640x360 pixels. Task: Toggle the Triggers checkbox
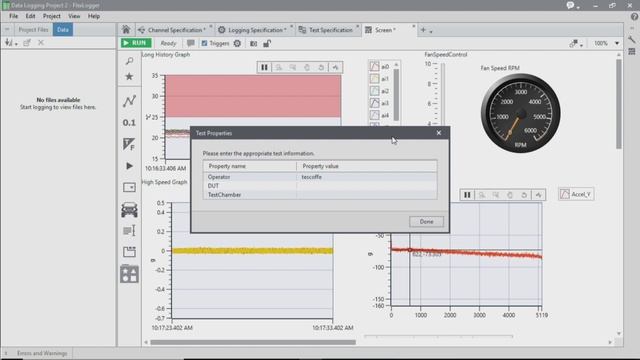click(x=204, y=43)
